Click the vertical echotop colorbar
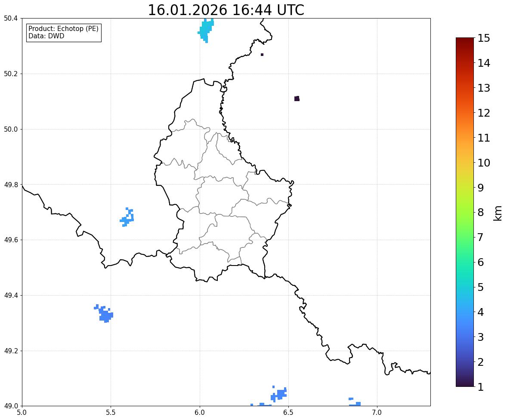Viewport: 507px width, 420px height. point(465,212)
